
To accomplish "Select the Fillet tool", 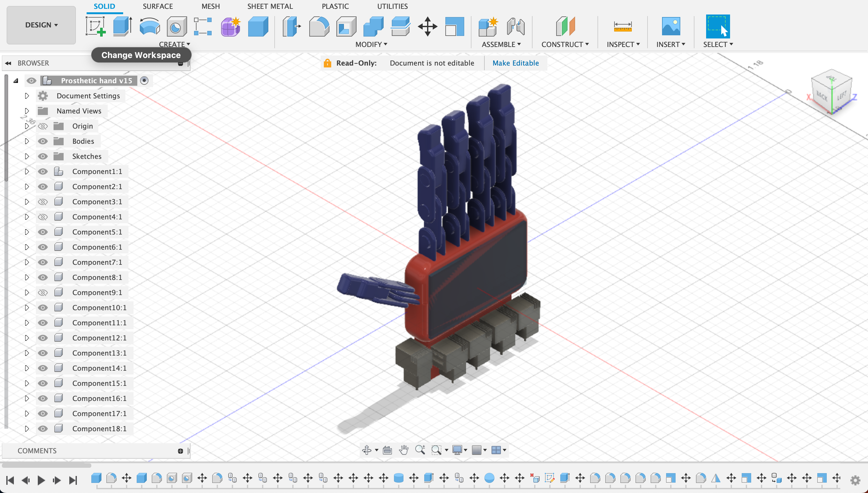I will [319, 26].
